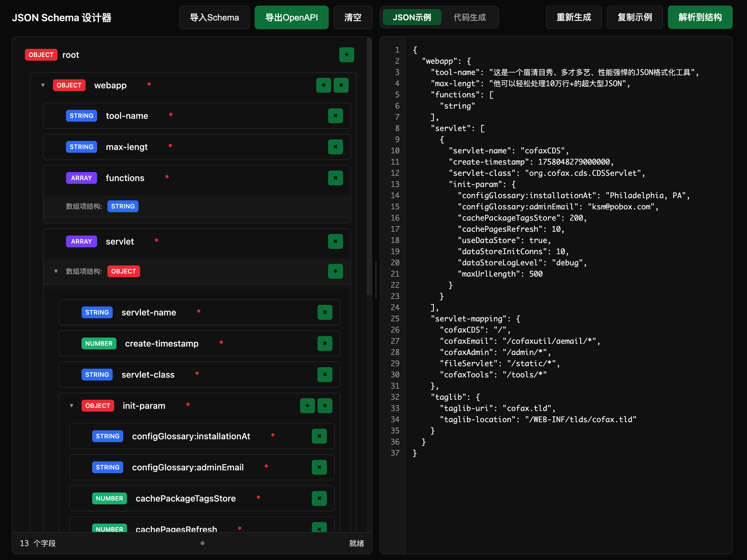Viewport: 747px width, 560px height.
Task: Collapse the init-param object node
Action: click(x=72, y=405)
